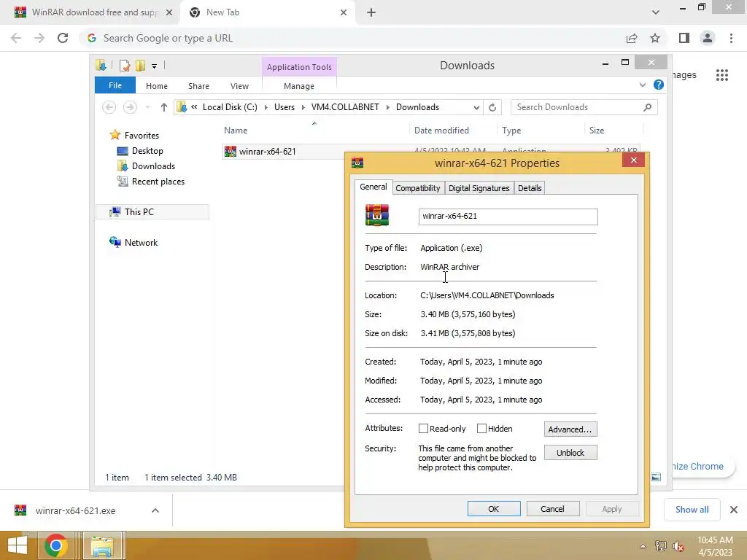This screenshot has width=747, height=560.
Task: Toggle Chrome side panel icon
Action: [684, 38]
